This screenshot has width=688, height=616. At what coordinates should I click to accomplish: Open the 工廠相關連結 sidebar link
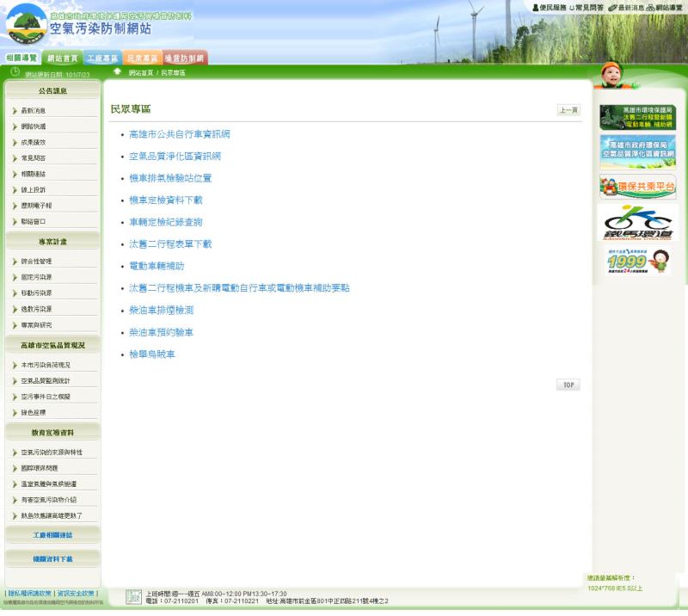tap(52, 536)
